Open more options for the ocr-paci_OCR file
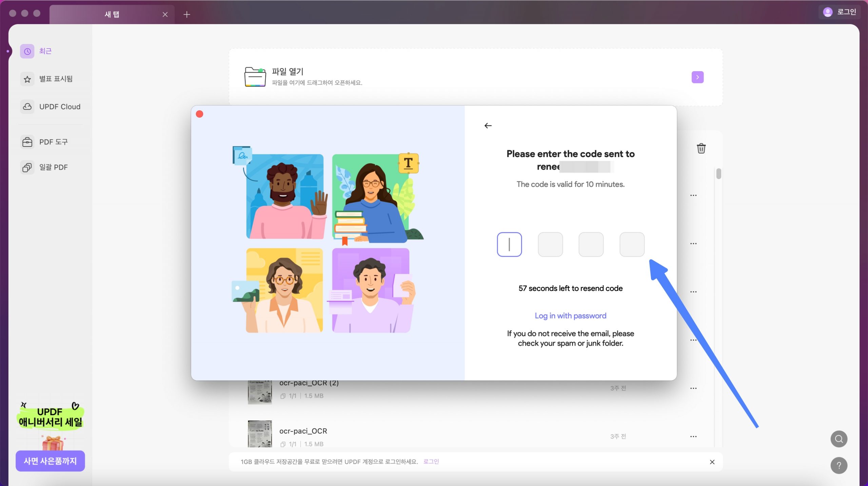This screenshot has width=868, height=486. click(693, 436)
